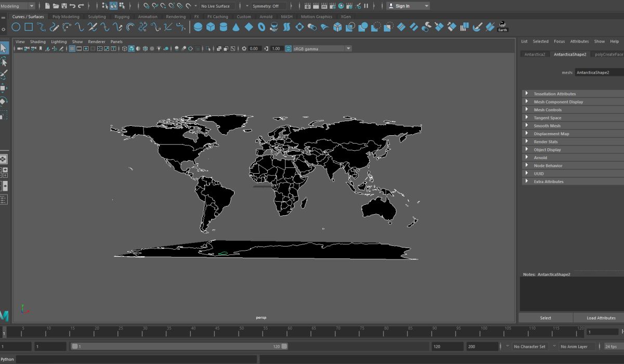624x364 pixels.
Task: Toggle smooth shade all in viewport
Action: [132, 48]
